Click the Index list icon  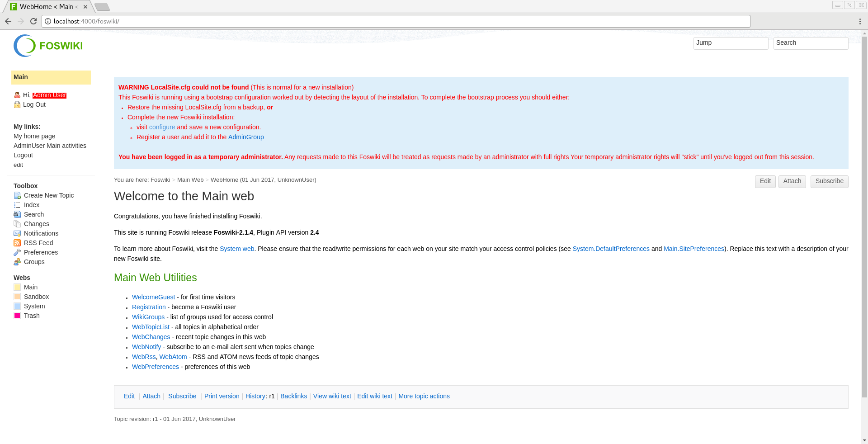click(17, 205)
